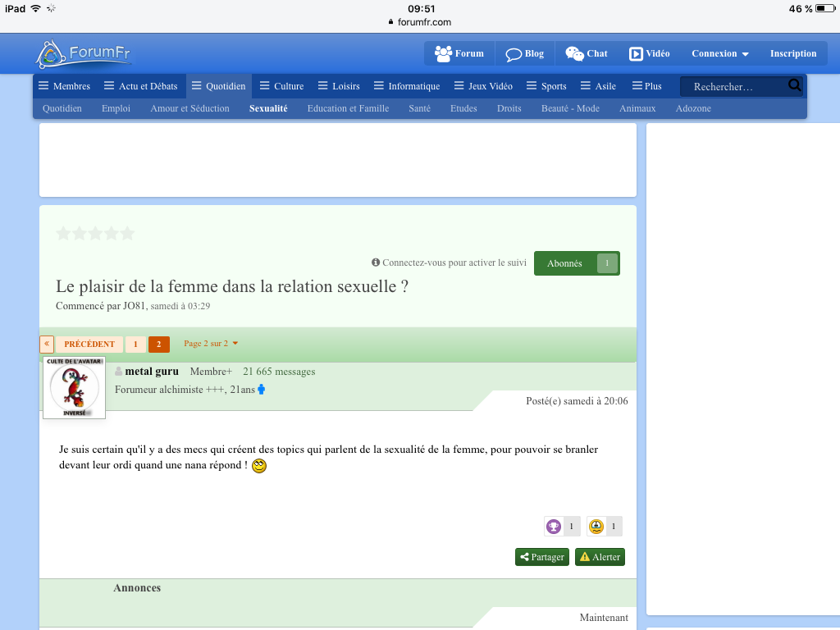Open the Vidéo play icon

click(636, 53)
